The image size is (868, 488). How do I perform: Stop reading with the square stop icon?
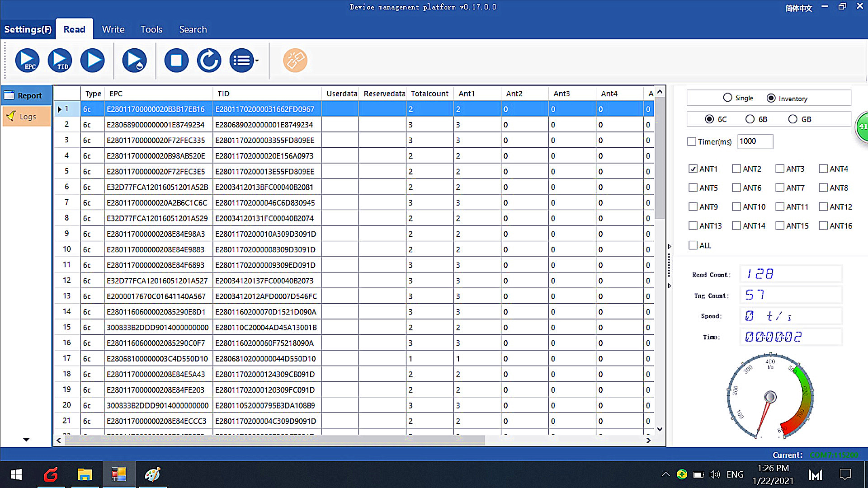176,60
